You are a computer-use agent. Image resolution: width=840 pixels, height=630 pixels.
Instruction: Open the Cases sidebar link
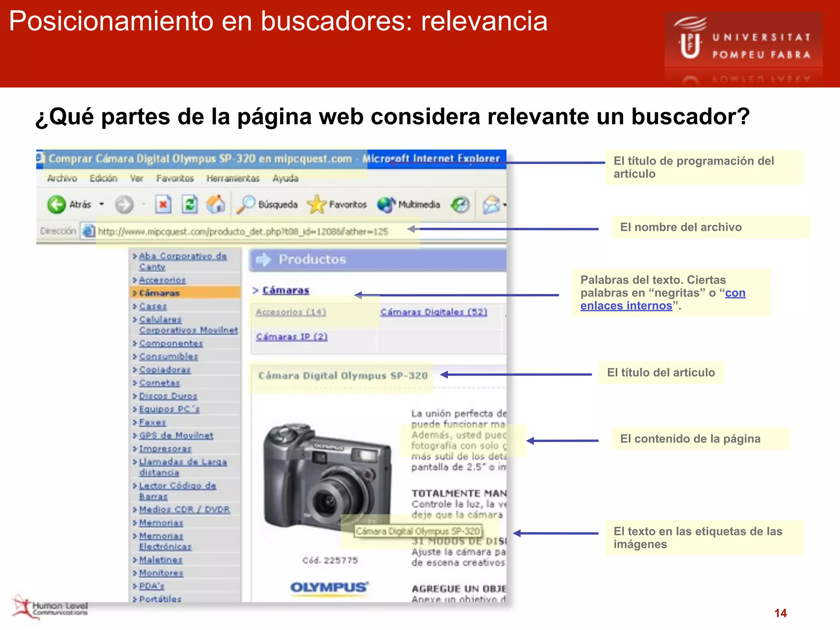tap(153, 306)
